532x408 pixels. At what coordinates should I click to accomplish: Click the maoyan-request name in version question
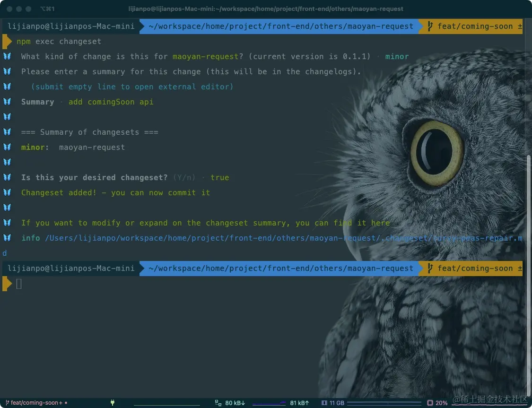point(205,56)
